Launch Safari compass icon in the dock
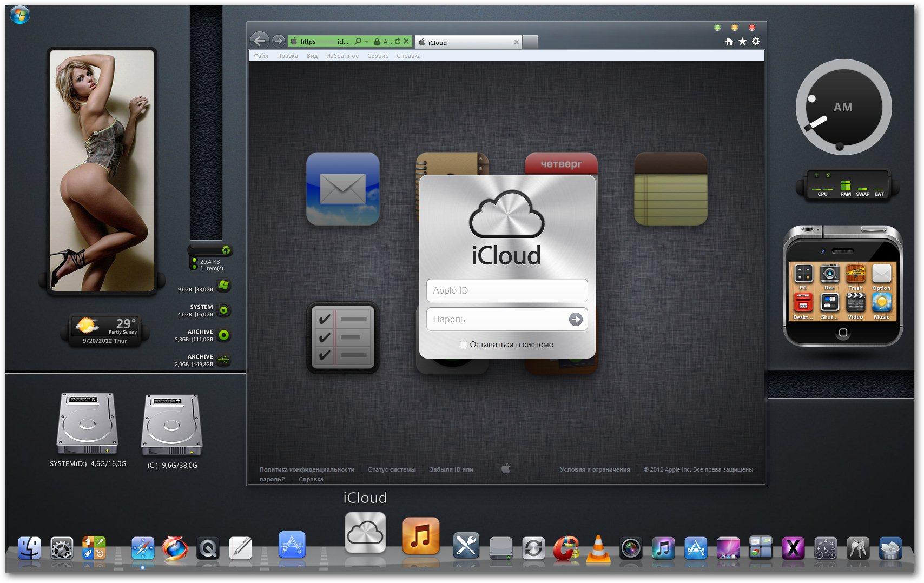 (x=143, y=548)
